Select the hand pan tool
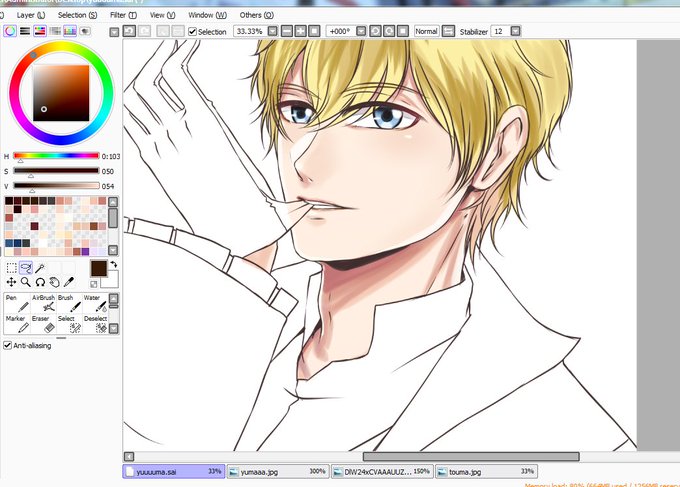Image resolution: width=680 pixels, height=487 pixels. coord(54,282)
